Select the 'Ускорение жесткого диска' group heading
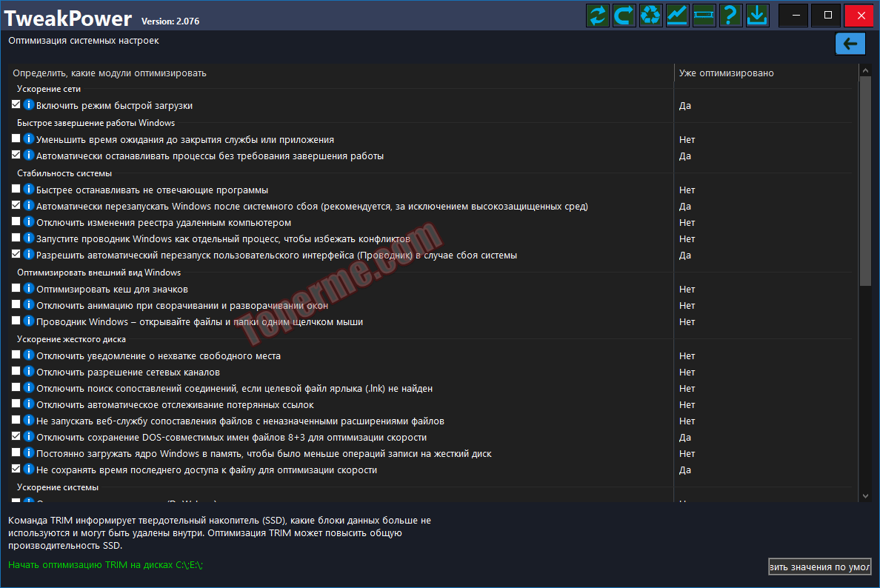880x588 pixels. tap(71, 339)
